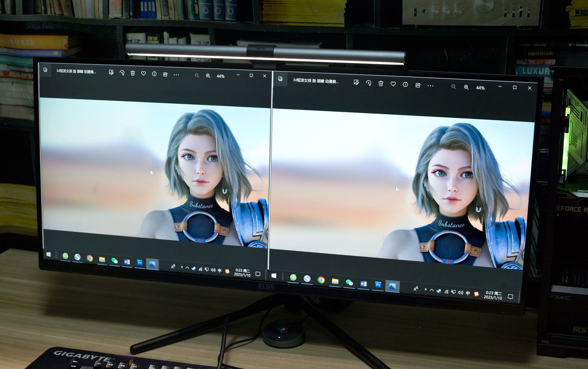Screen dimensions: 588x369
Task: Click the 44% zoom value in left window
Action: [x=220, y=76]
